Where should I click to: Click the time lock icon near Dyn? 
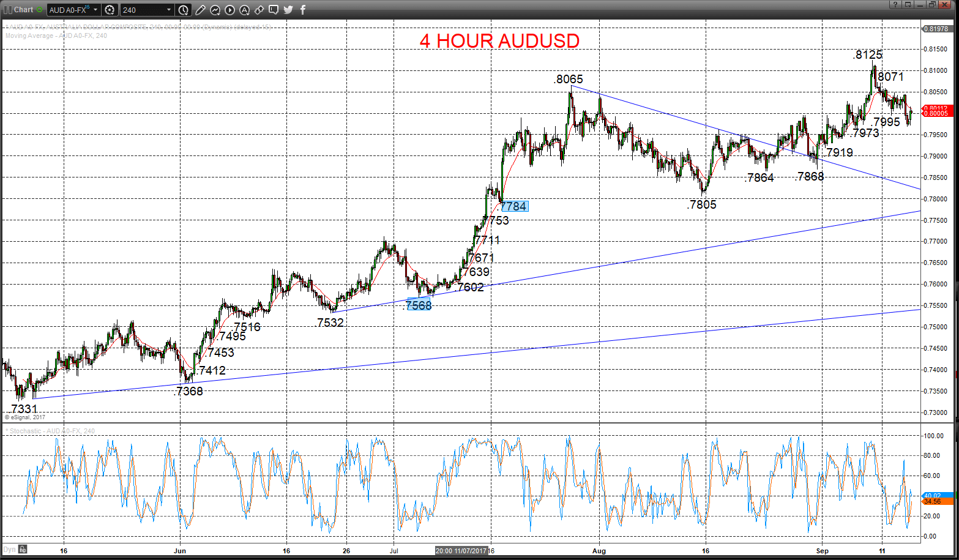point(23,549)
